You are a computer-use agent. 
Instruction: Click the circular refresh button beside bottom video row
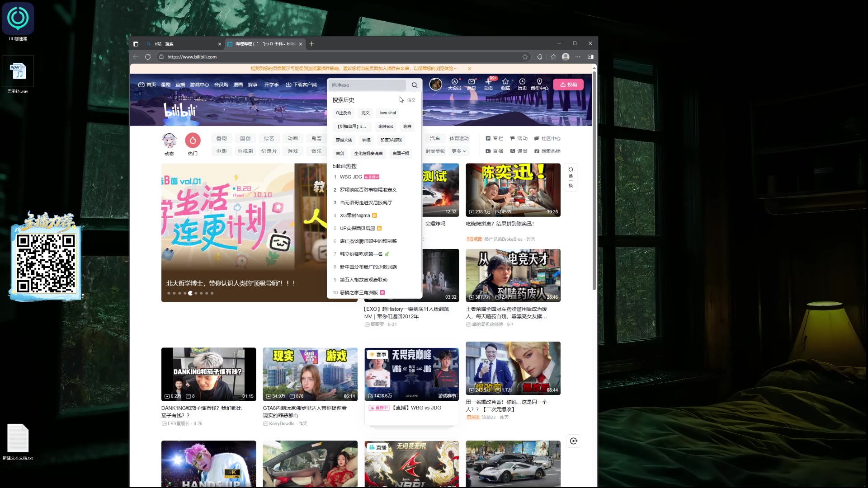point(573,441)
